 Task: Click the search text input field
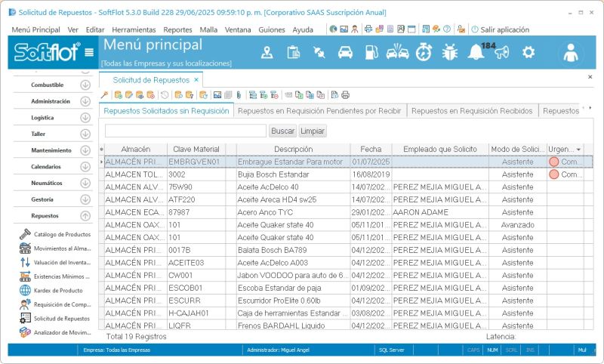(x=185, y=131)
